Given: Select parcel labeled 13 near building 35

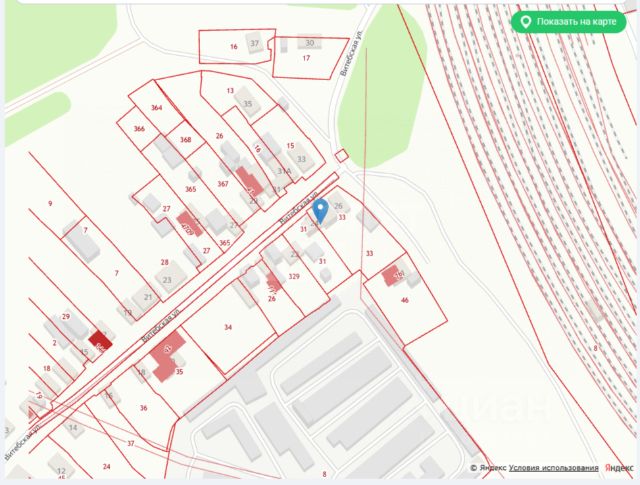Looking at the screenshot, I should [x=230, y=91].
